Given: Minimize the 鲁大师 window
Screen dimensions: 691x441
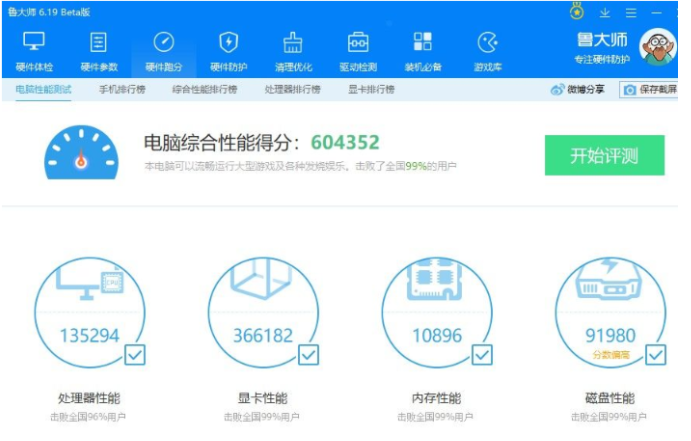Looking at the screenshot, I should point(657,13).
